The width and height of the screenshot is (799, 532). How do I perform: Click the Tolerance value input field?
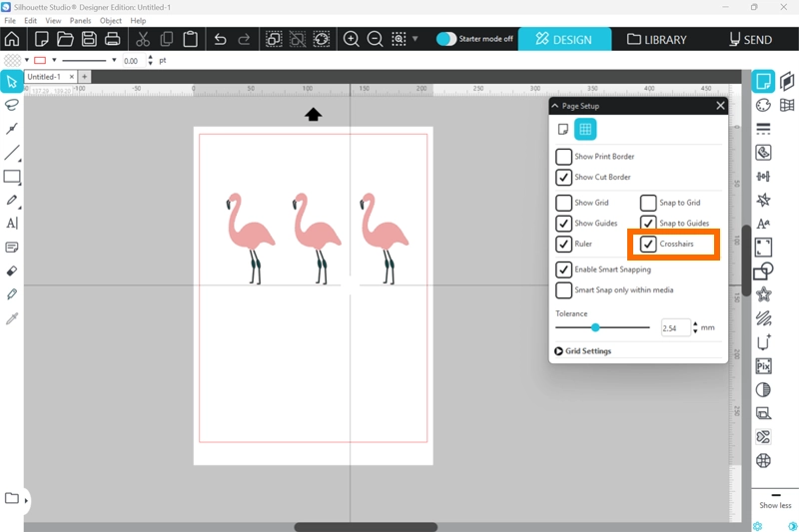(674, 327)
